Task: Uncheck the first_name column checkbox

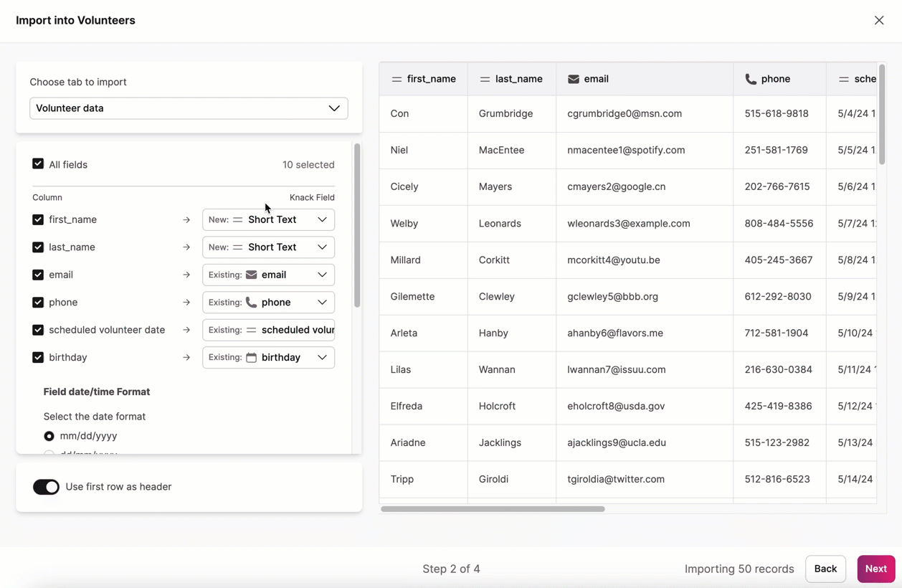Action: click(38, 219)
